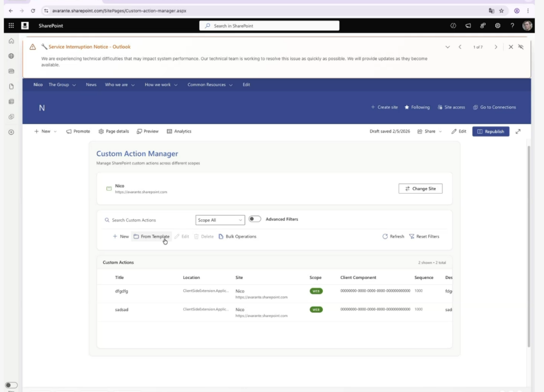Click Reset Filters funnel icon
This screenshot has height=392, width=544.
click(412, 236)
